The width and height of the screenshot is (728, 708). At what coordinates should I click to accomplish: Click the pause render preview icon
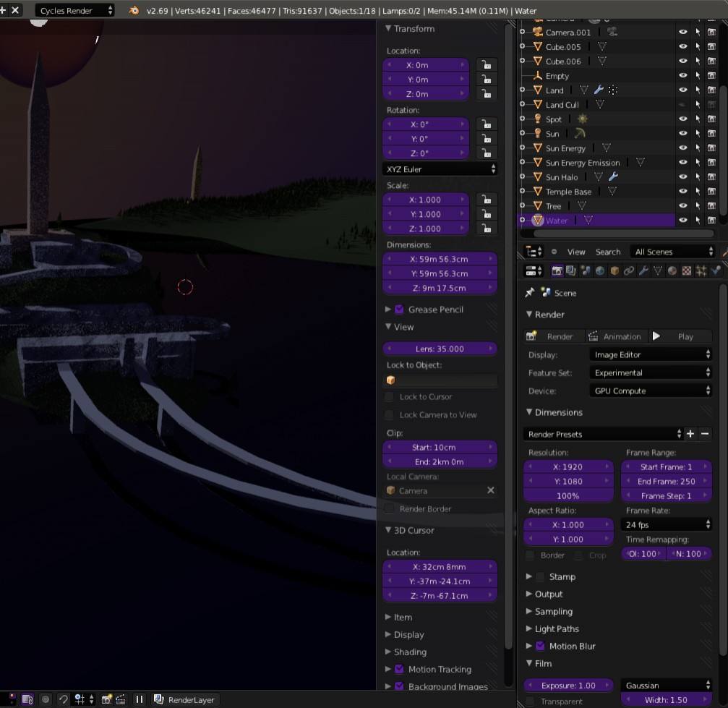(x=139, y=699)
